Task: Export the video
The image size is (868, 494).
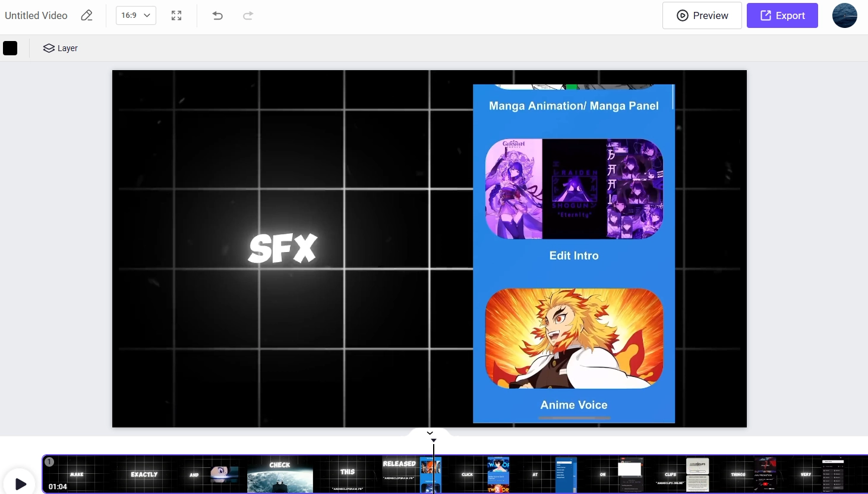Action: pyautogui.click(x=782, y=15)
